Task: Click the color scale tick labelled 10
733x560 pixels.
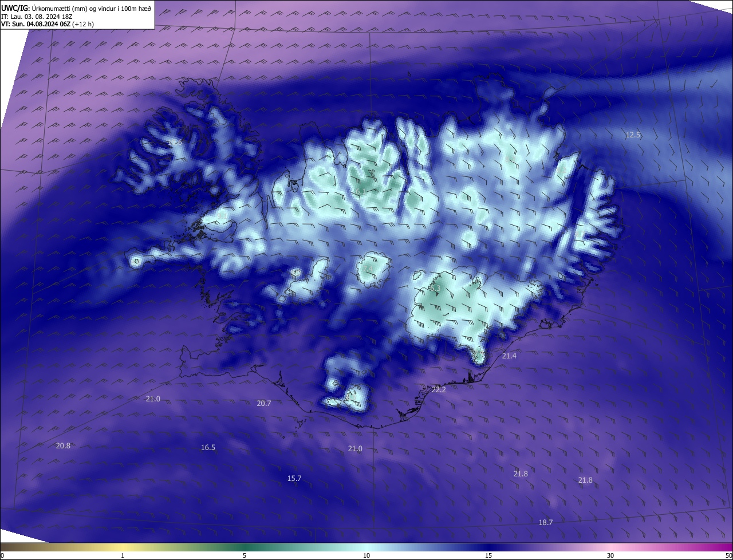Action: [366, 555]
